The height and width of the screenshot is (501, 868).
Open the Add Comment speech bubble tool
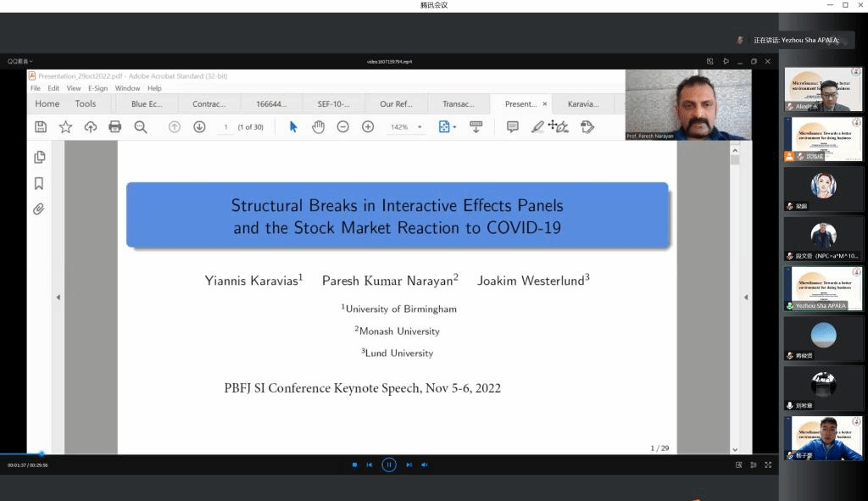512,127
